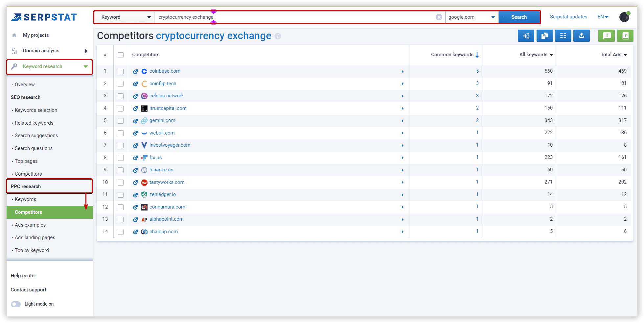
Task: Check the coinbase.com row checkbox
Action: [121, 71]
